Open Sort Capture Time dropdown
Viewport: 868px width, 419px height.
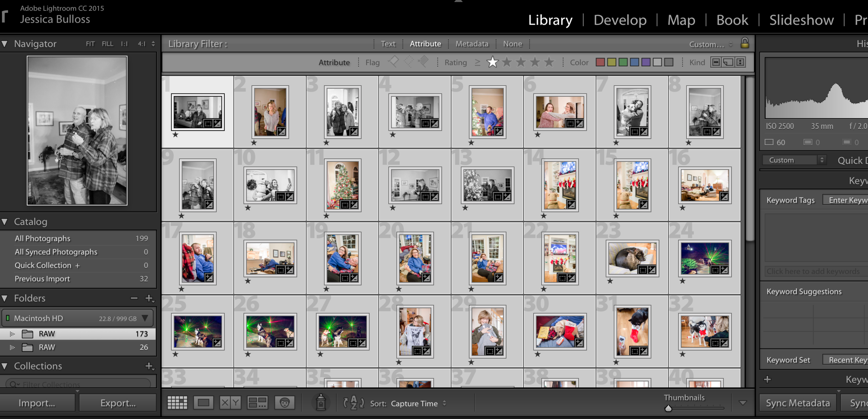418,403
